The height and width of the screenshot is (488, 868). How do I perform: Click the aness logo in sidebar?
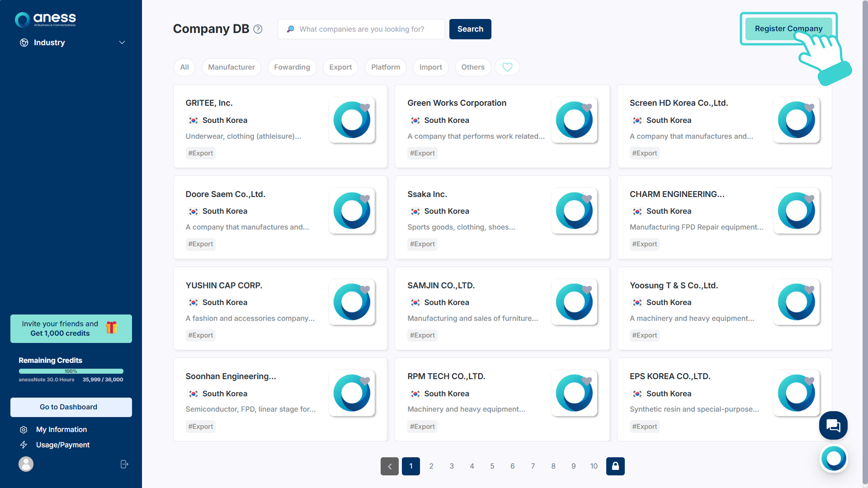click(x=46, y=19)
